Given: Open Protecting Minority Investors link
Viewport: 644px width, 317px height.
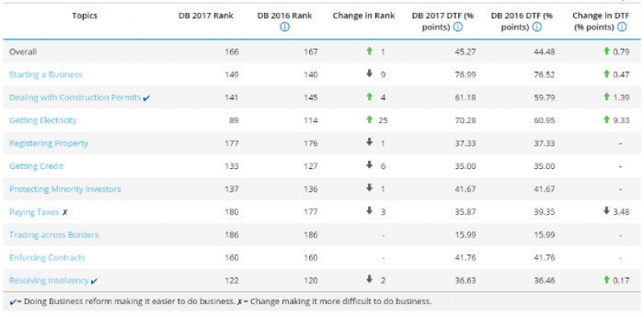Looking at the screenshot, I should 65,189.
